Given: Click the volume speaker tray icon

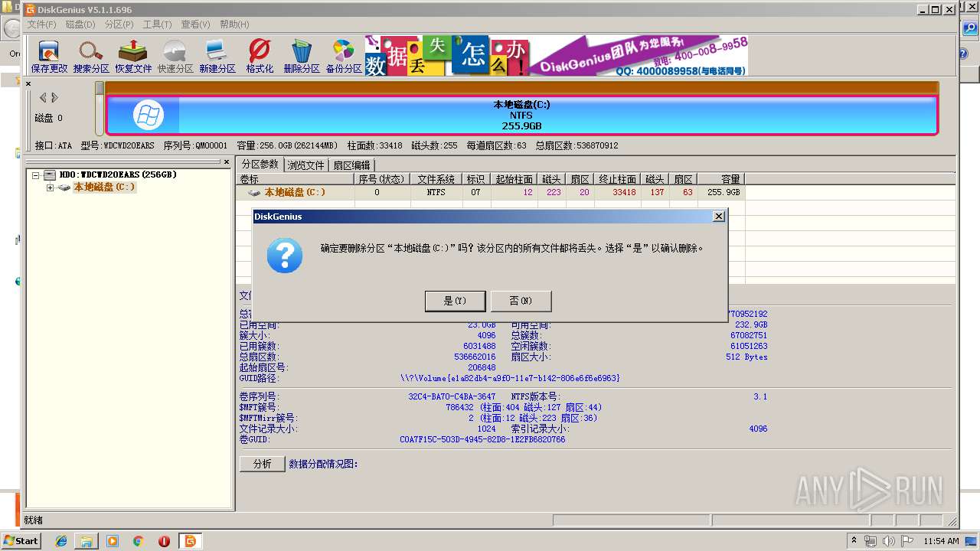Looking at the screenshot, I should (889, 541).
